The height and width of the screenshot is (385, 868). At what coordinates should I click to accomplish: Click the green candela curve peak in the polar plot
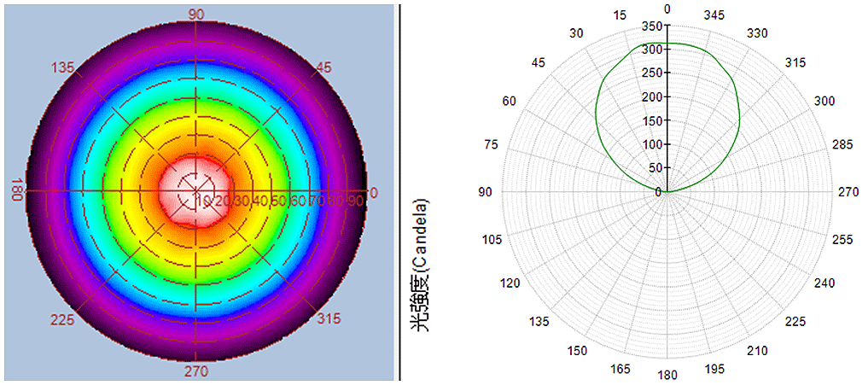pyautogui.click(x=667, y=43)
